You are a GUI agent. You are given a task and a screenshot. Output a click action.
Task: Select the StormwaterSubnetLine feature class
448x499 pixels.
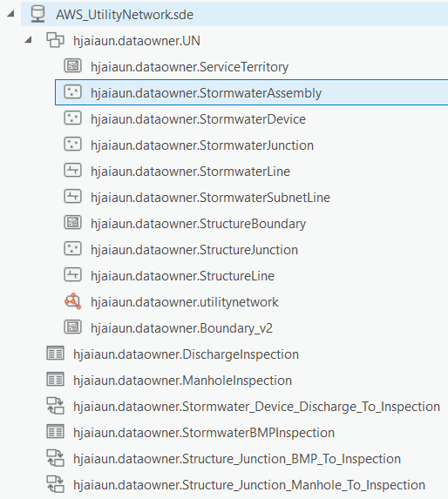click(210, 198)
